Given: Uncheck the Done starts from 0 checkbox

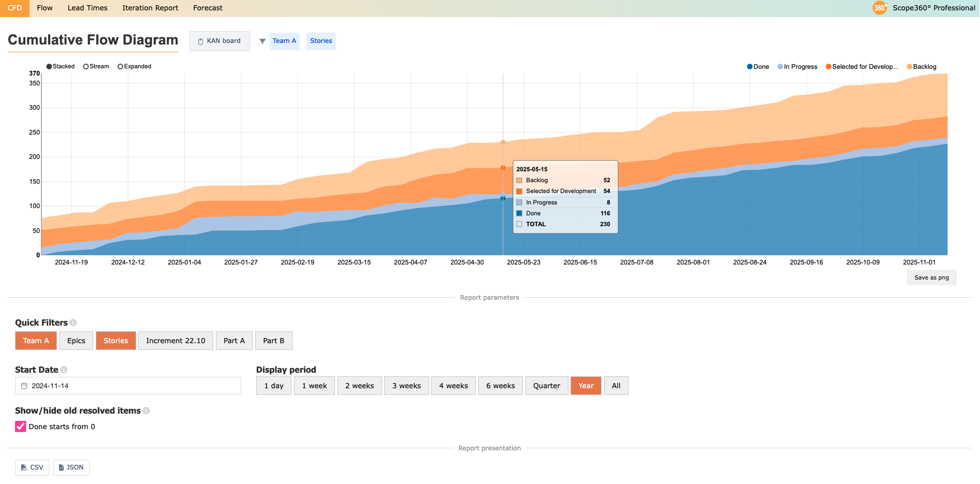Looking at the screenshot, I should (x=21, y=427).
